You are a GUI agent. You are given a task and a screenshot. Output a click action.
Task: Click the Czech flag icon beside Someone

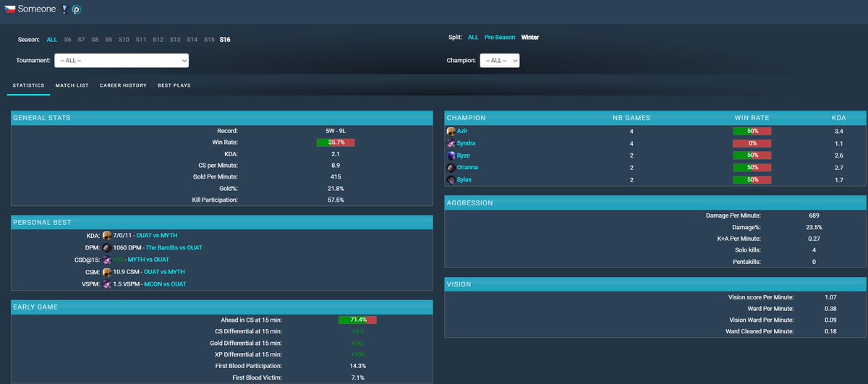tap(9, 9)
